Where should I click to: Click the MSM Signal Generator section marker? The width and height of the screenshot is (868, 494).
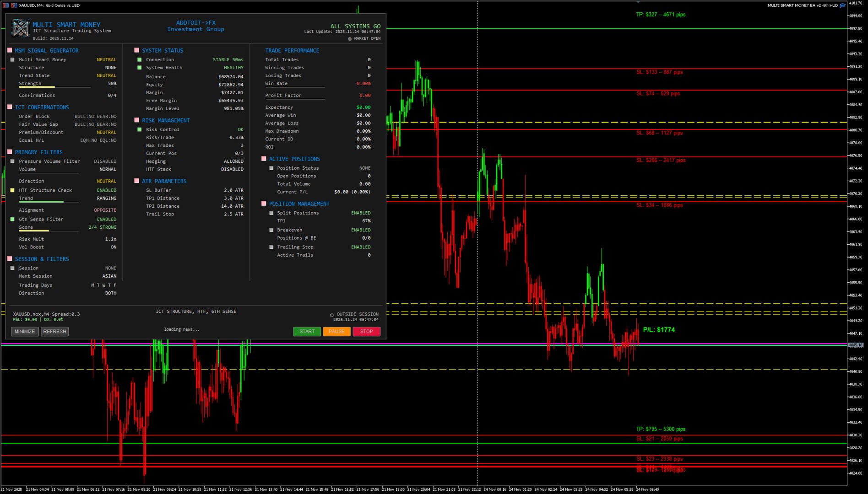[10, 50]
